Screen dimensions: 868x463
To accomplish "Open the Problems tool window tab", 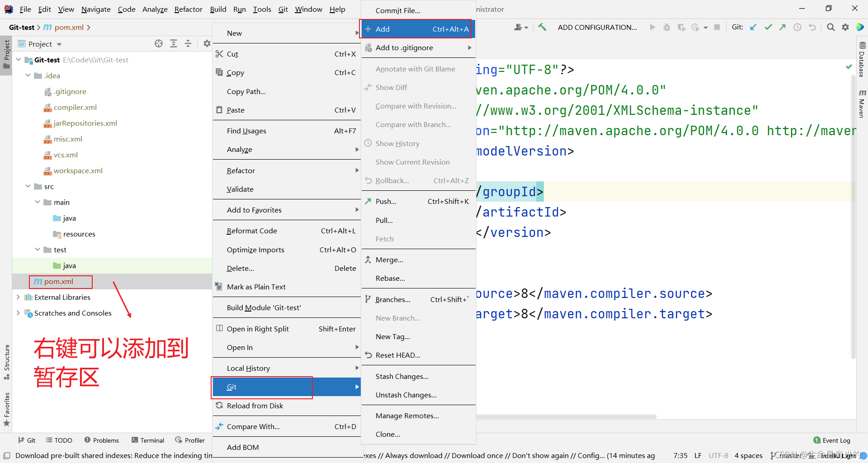I will click(x=102, y=440).
